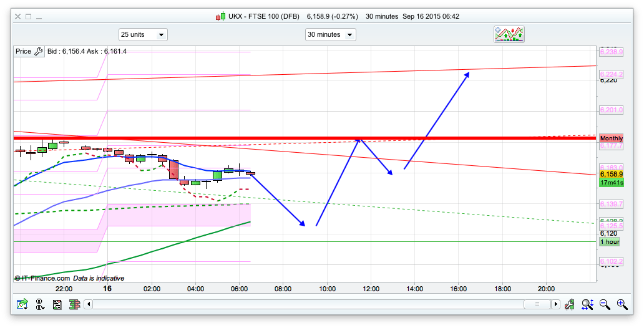Click the cursor mode icon in bottom toolbar

(40, 304)
